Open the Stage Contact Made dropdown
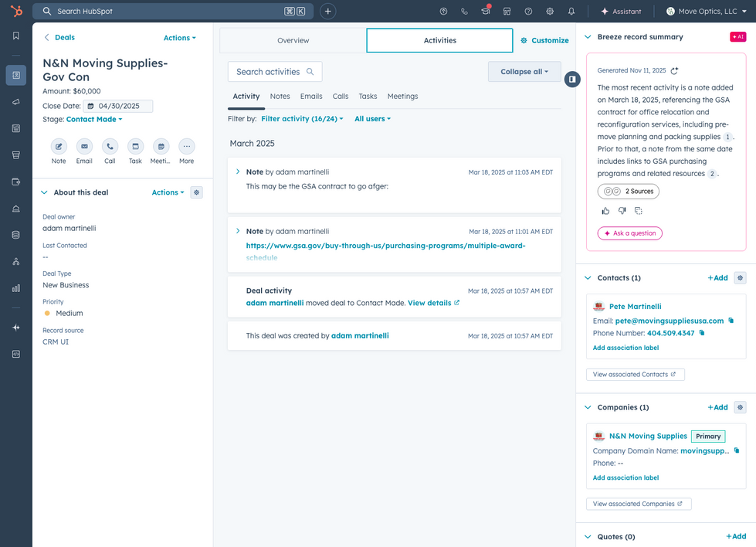The width and height of the screenshot is (756, 547). coord(94,119)
